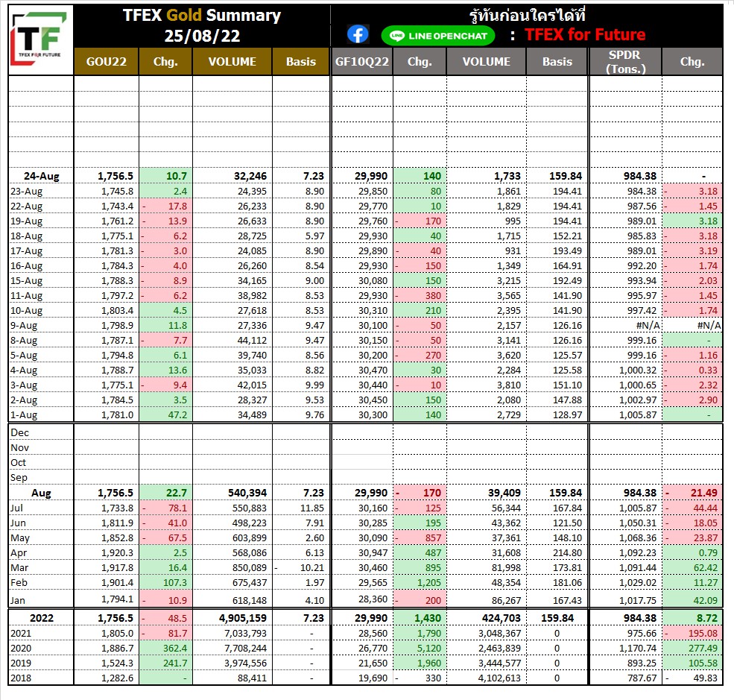Select the 'TFEX Gold Summary' title
Image resolution: width=734 pixels, height=700 pixels.
[x=202, y=15]
